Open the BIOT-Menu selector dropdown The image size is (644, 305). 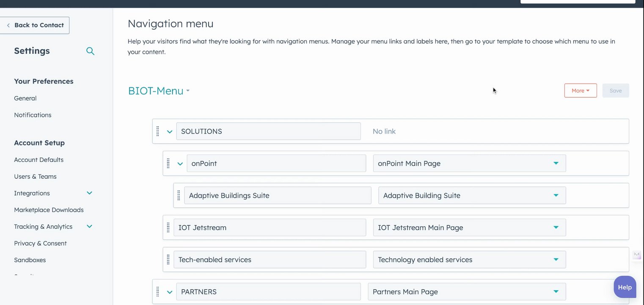[x=159, y=91]
